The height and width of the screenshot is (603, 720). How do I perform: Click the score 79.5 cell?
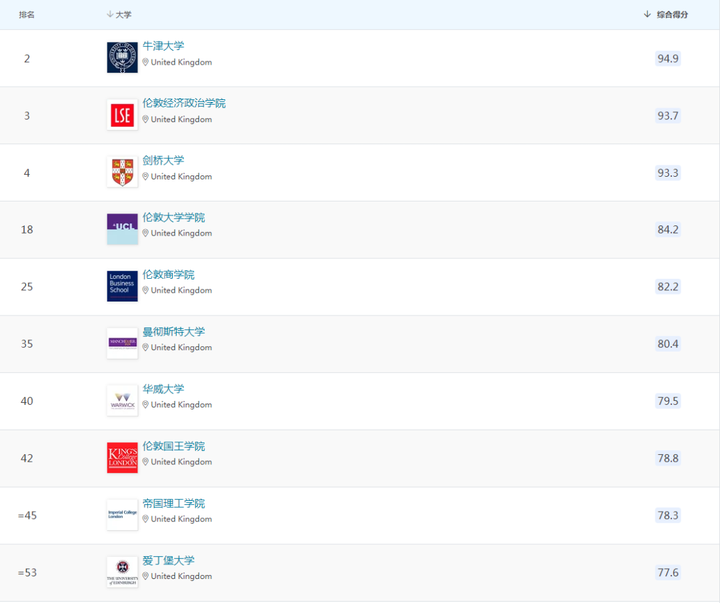(x=668, y=401)
